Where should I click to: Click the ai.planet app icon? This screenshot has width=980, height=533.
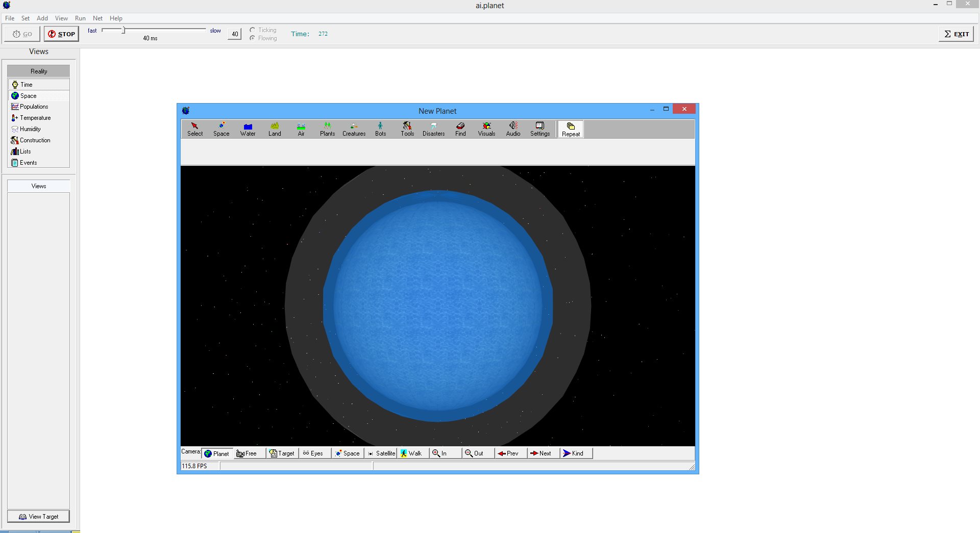click(7, 5)
